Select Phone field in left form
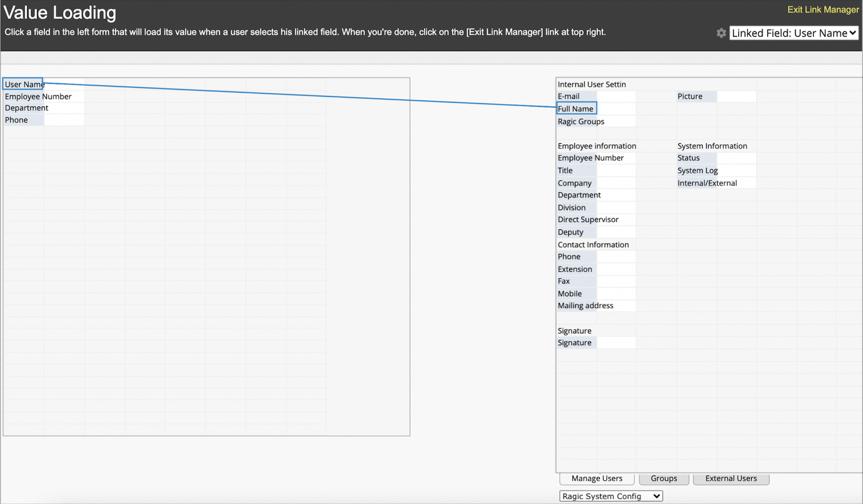This screenshot has width=863, height=504. tap(16, 120)
